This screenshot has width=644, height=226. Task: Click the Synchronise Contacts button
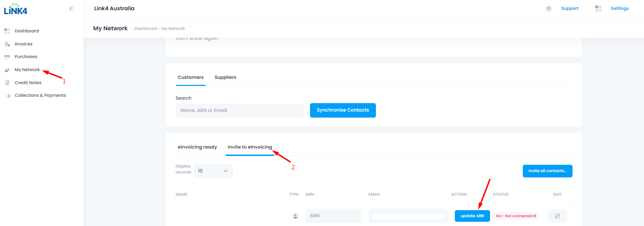343,110
